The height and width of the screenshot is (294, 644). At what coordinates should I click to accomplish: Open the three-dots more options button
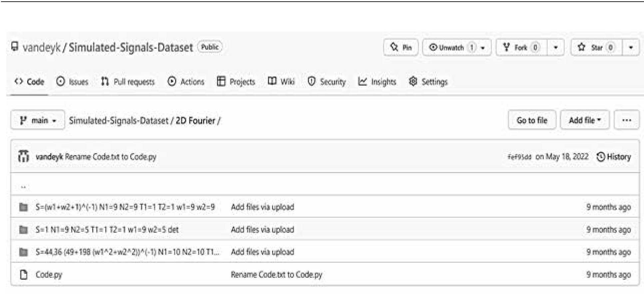pyautogui.click(x=626, y=120)
